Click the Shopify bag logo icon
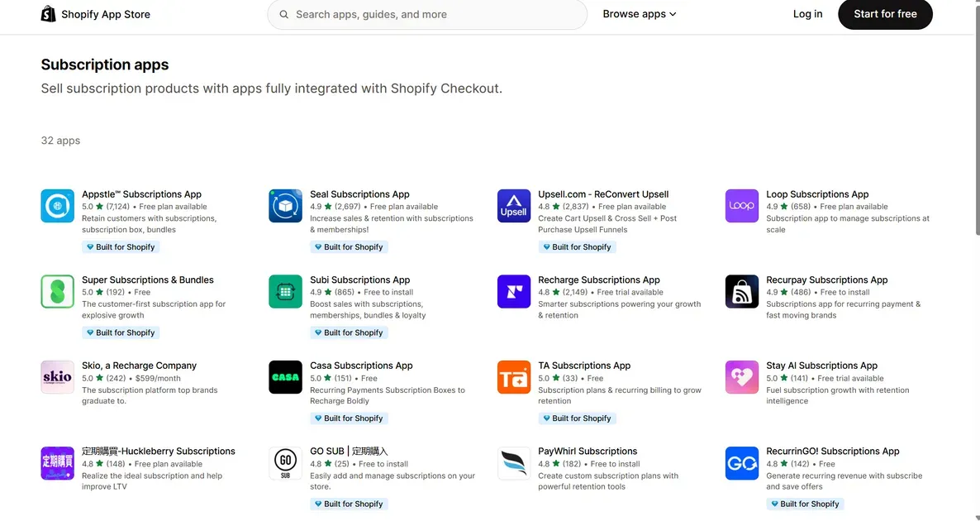The image size is (980, 521). [48, 14]
